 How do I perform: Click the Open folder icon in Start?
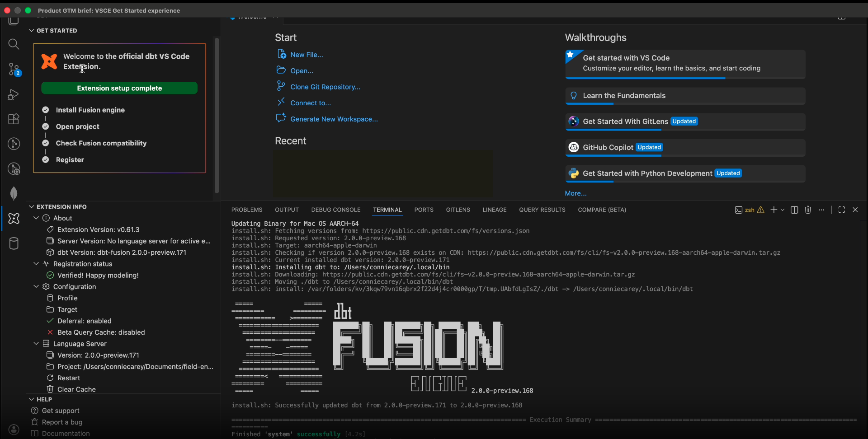coord(281,70)
